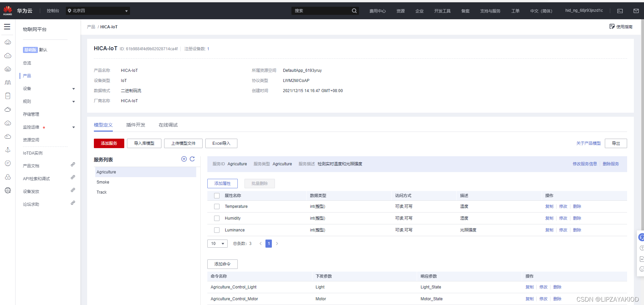Click 删除 in the Luminance row
This screenshot has width=644, height=305.
coord(577,230)
